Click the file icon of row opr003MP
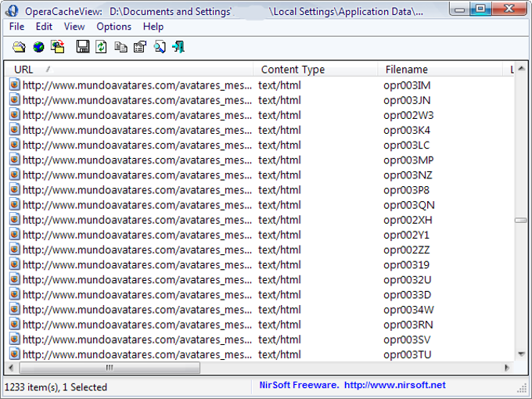 pos(14,160)
